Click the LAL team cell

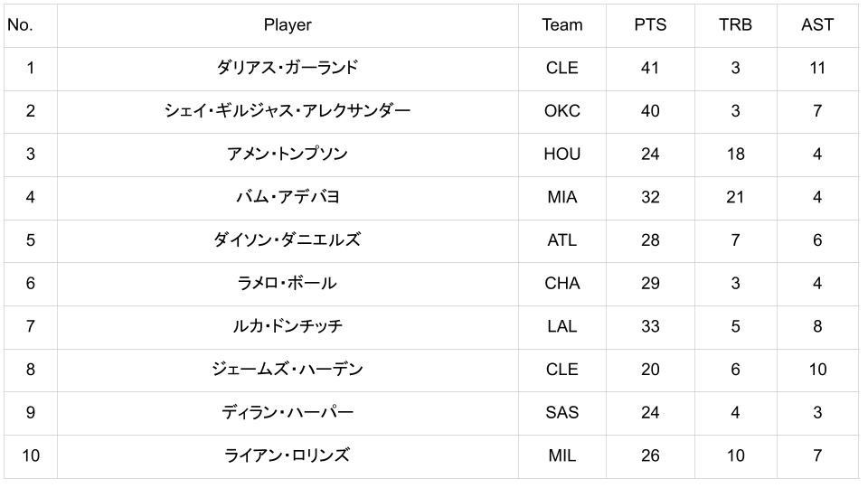point(562,326)
